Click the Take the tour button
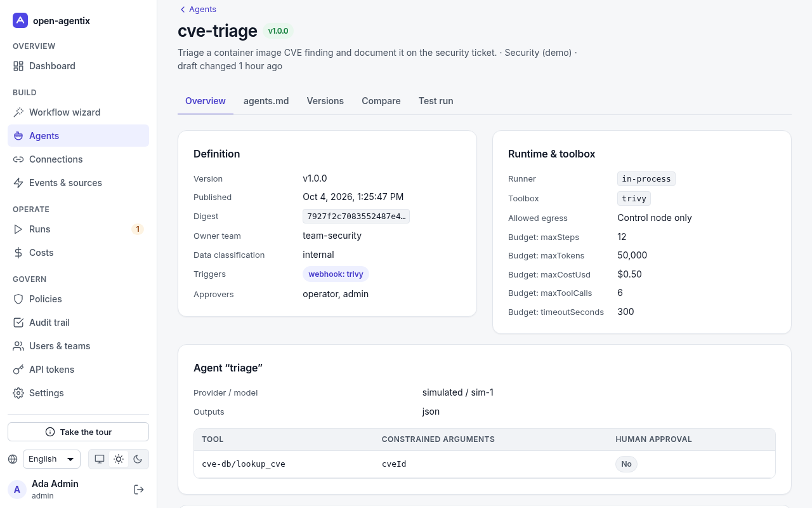 point(78,432)
